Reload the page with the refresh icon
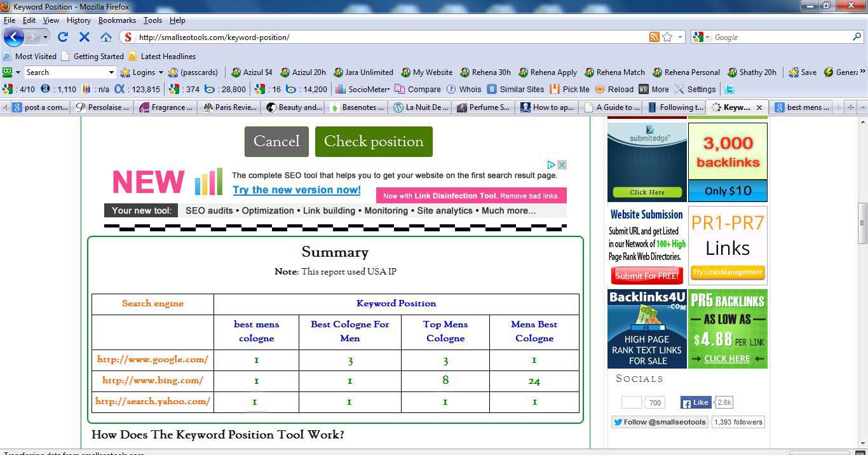Screen dimensions: 868x455 pos(63,37)
